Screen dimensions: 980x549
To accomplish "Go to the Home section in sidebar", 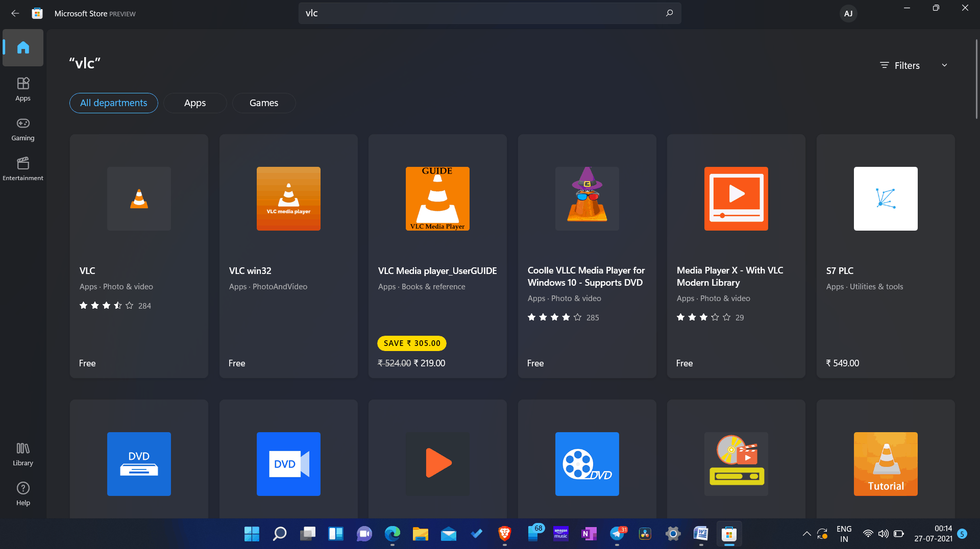I will (x=23, y=47).
